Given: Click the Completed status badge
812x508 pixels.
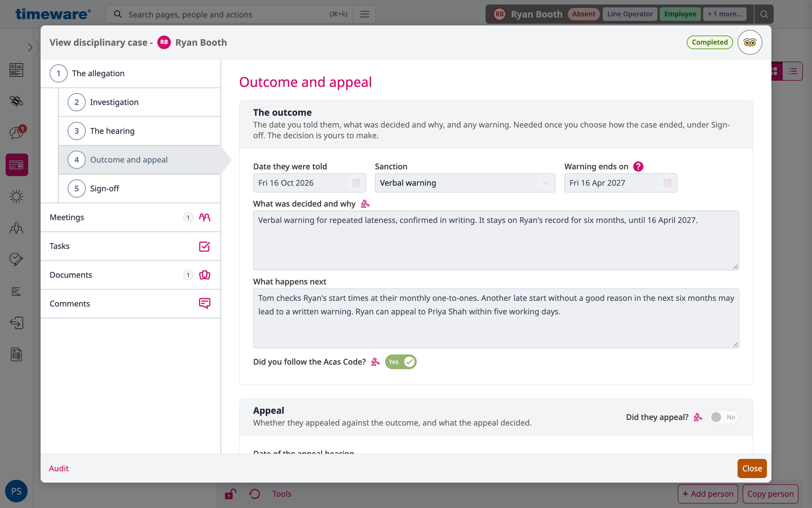Looking at the screenshot, I should (x=709, y=42).
